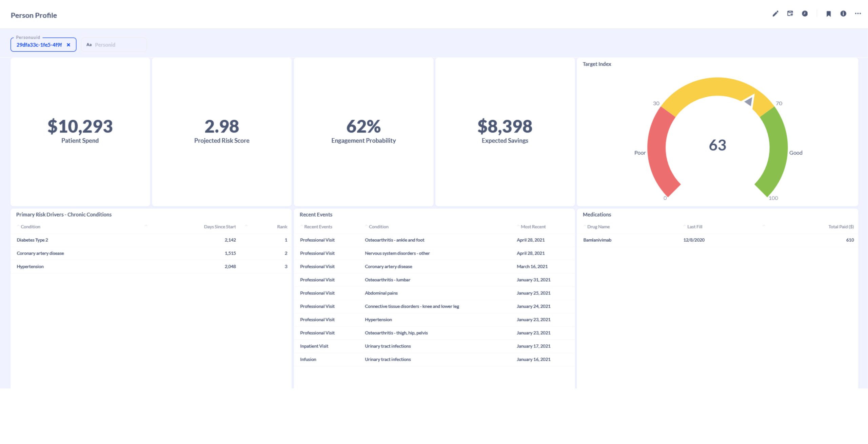Click the Target Index card title
This screenshot has height=444, width=868.
(x=597, y=64)
